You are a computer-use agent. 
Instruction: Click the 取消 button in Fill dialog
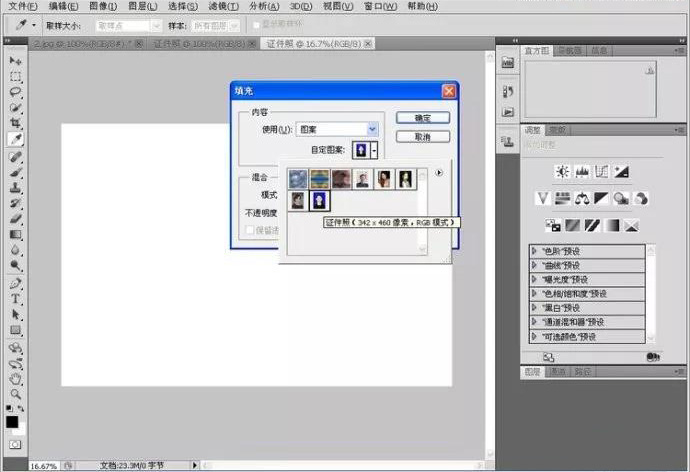point(422,137)
